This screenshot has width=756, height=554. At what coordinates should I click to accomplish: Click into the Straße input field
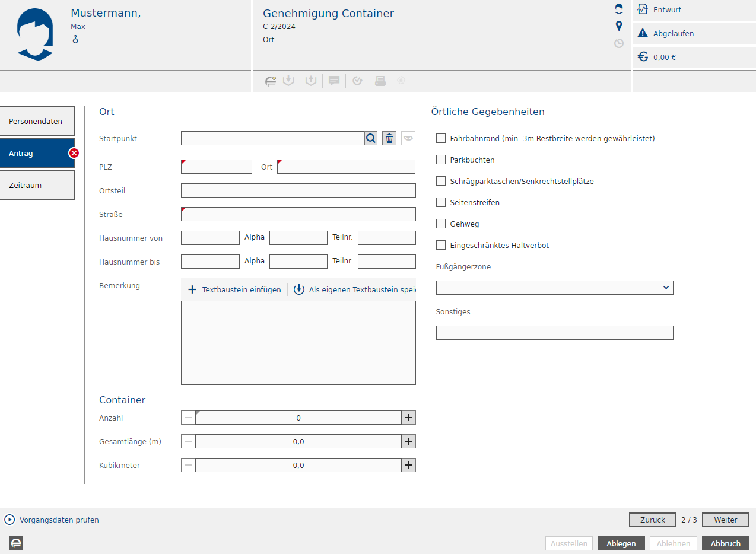click(x=298, y=214)
